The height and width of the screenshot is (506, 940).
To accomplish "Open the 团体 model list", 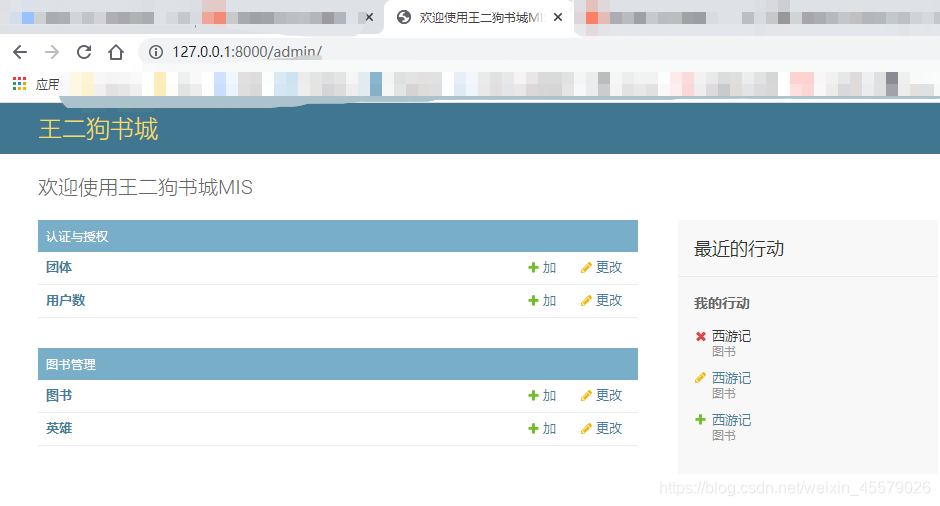I will [x=59, y=267].
